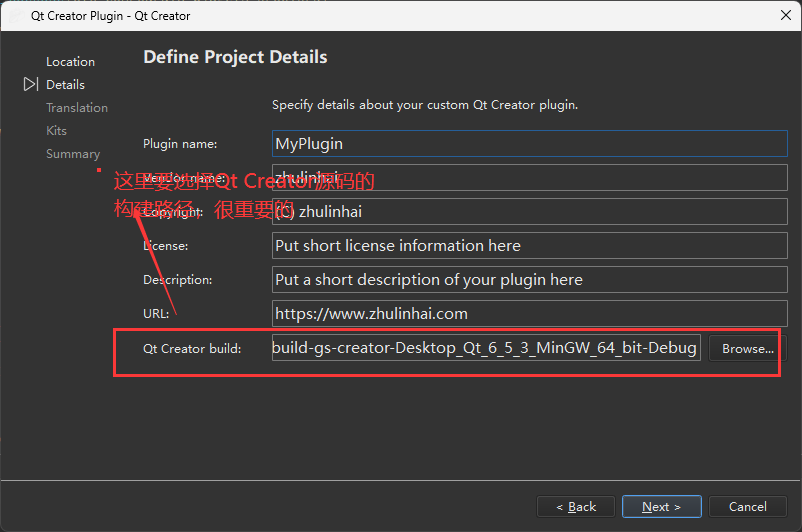Click the URL: label
This screenshot has height=532, width=802.
[156, 314]
